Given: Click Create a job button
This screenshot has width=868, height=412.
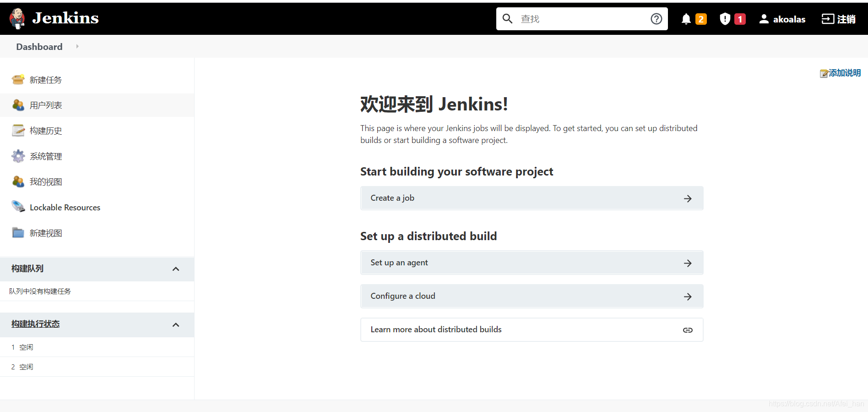Looking at the screenshot, I should click(x=532, y=198).
